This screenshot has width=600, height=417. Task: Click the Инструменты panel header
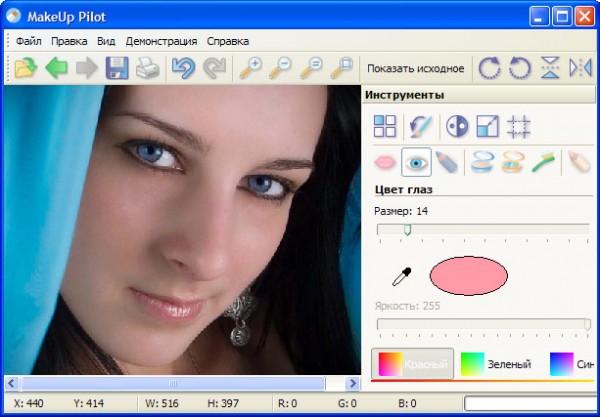pos(478,95)
